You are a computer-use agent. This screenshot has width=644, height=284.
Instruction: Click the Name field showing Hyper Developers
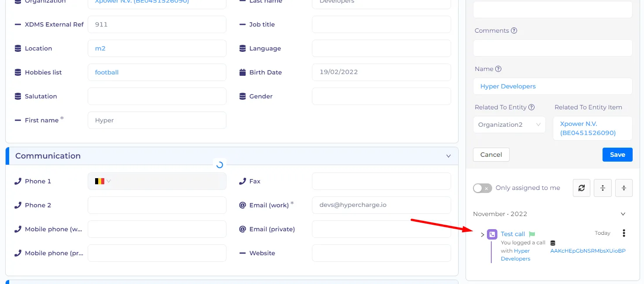[x=553, y=86]
